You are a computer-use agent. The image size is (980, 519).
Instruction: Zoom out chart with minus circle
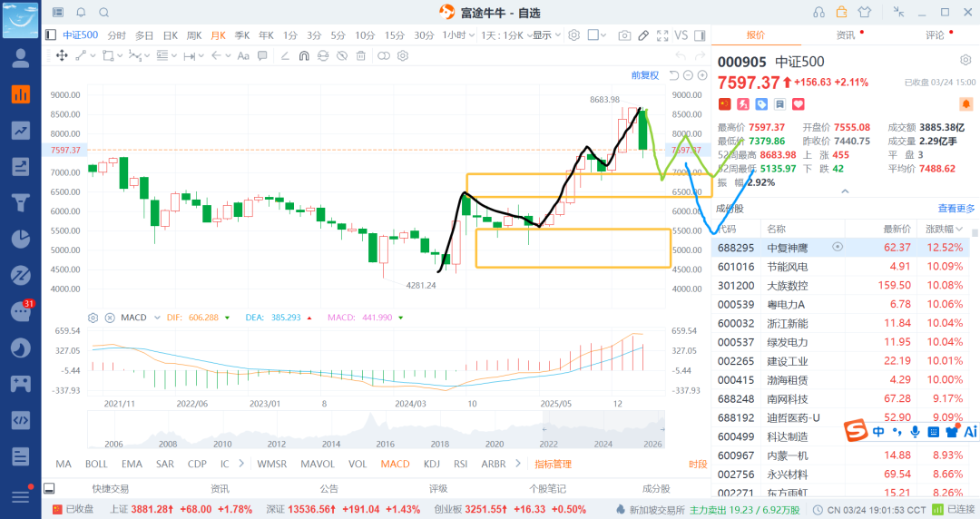tap(688, 75)
